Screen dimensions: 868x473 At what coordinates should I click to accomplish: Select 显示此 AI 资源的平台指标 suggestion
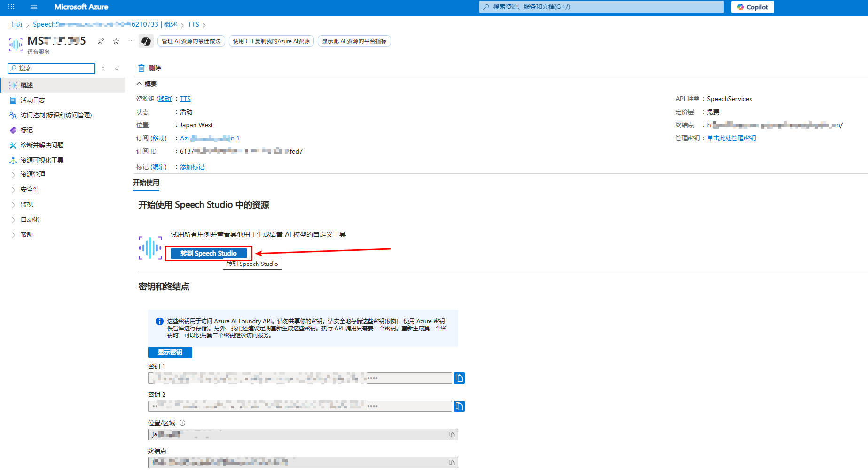pos(354,41)
